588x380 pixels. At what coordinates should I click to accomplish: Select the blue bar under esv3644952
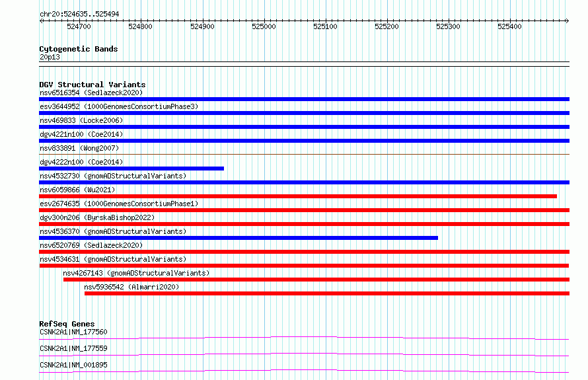click(304, 113)
